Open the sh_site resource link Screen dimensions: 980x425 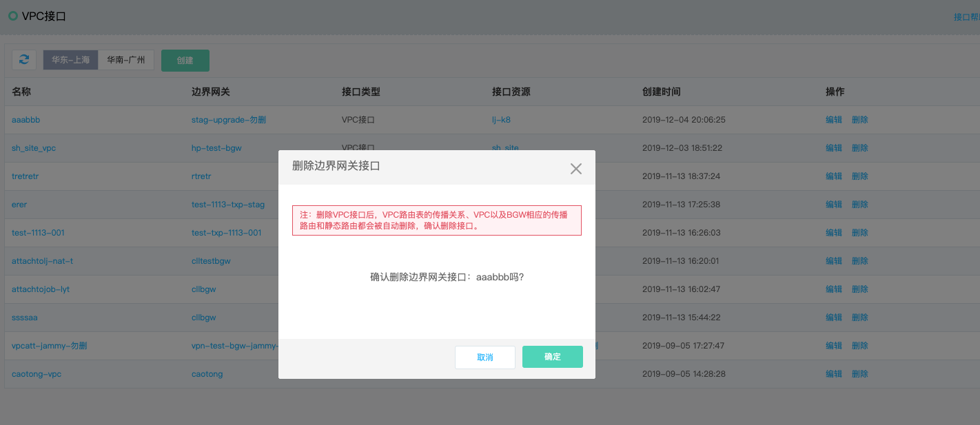pos(505,147)
